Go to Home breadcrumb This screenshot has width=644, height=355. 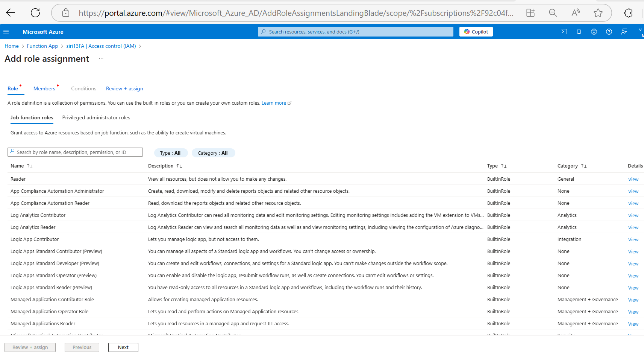(12, 46)
